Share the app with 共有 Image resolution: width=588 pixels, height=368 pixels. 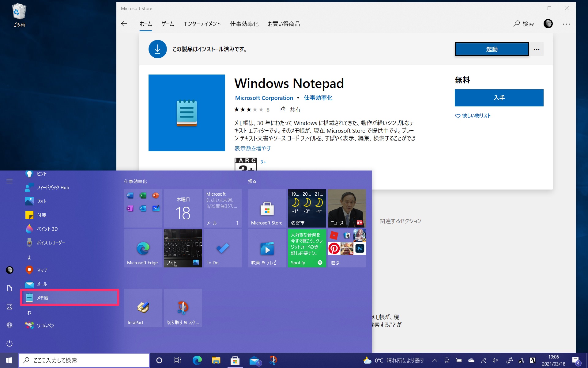[290, 109]
